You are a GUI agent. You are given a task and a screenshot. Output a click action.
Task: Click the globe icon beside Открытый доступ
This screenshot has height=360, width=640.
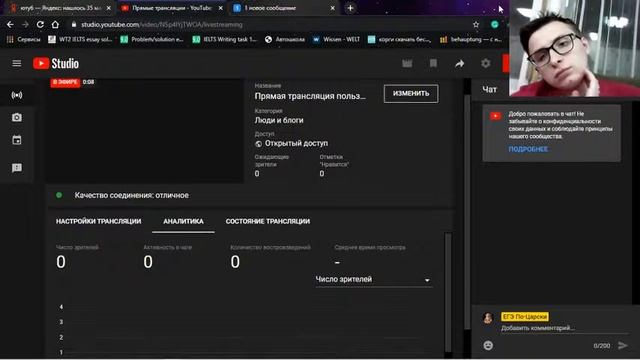pos(258,144)
